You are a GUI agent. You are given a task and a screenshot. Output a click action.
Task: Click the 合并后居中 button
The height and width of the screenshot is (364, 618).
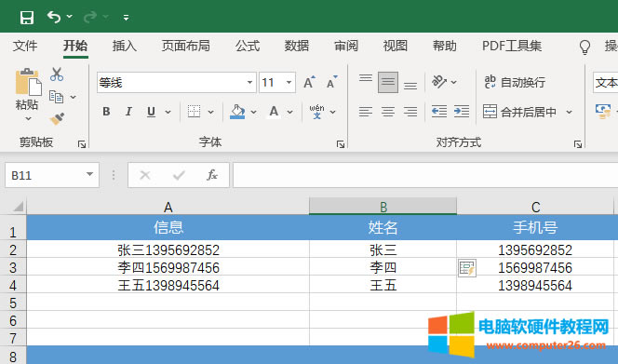click(x=520, y=112)
